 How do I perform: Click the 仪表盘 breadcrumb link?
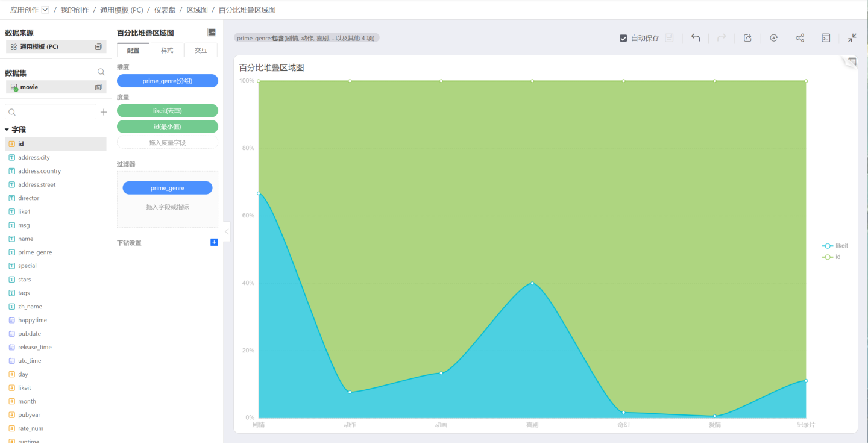coord(165,10)
